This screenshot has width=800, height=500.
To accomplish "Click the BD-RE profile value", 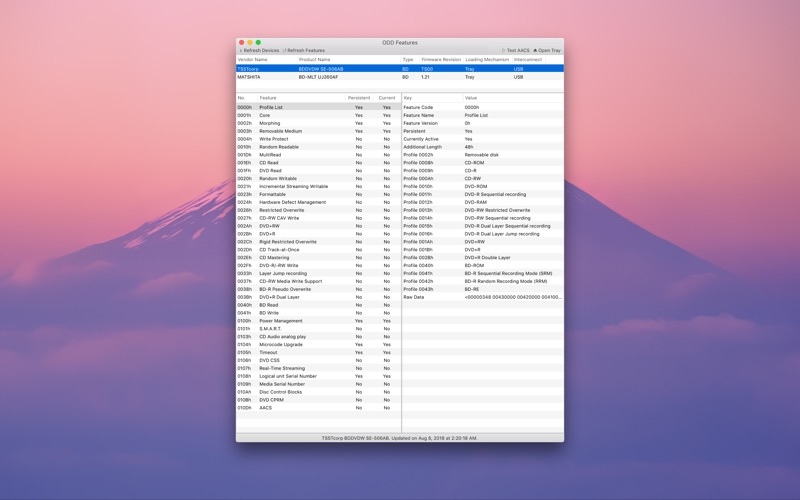I will (x=472, y=289).
